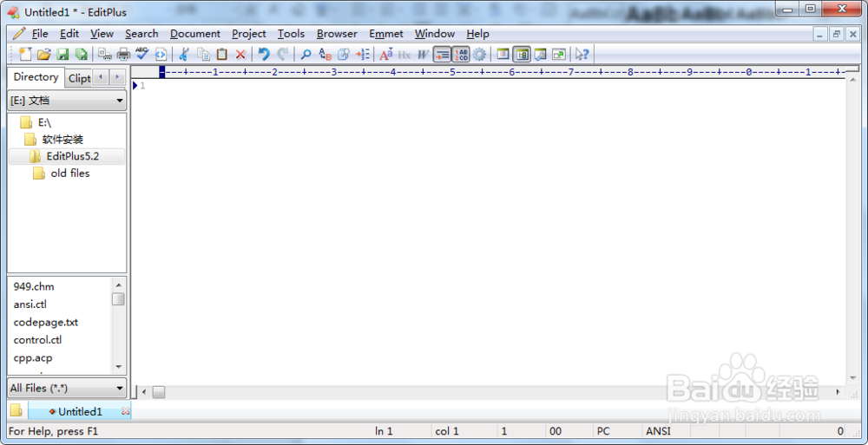Click the Untitled1 document tab
This screenshot has width=868, height=445.
[x=80, y=411]
